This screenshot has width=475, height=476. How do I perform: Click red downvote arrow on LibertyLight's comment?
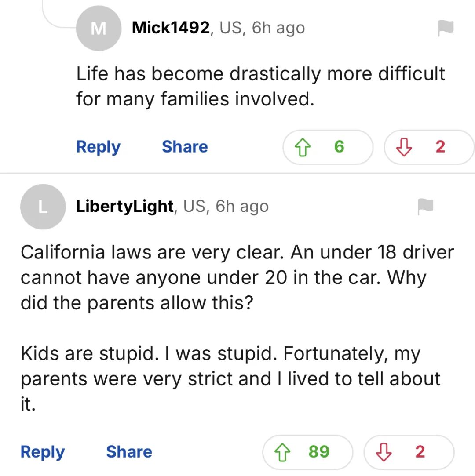tap(384, 452)
